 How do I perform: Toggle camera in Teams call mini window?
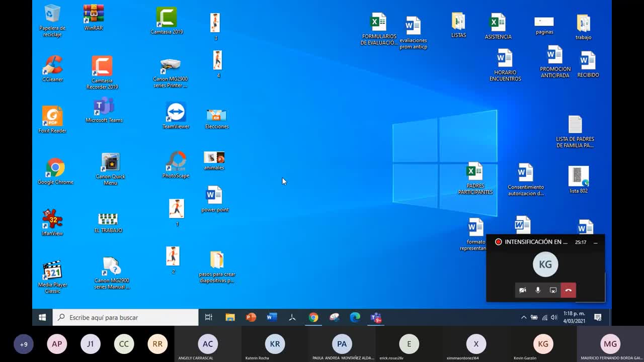[x=523, y=290]
